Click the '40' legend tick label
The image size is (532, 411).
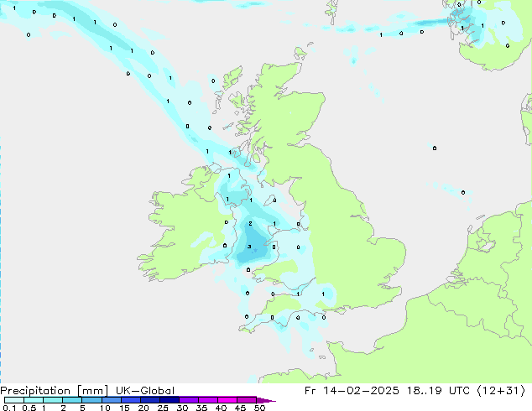pos(221,408)
